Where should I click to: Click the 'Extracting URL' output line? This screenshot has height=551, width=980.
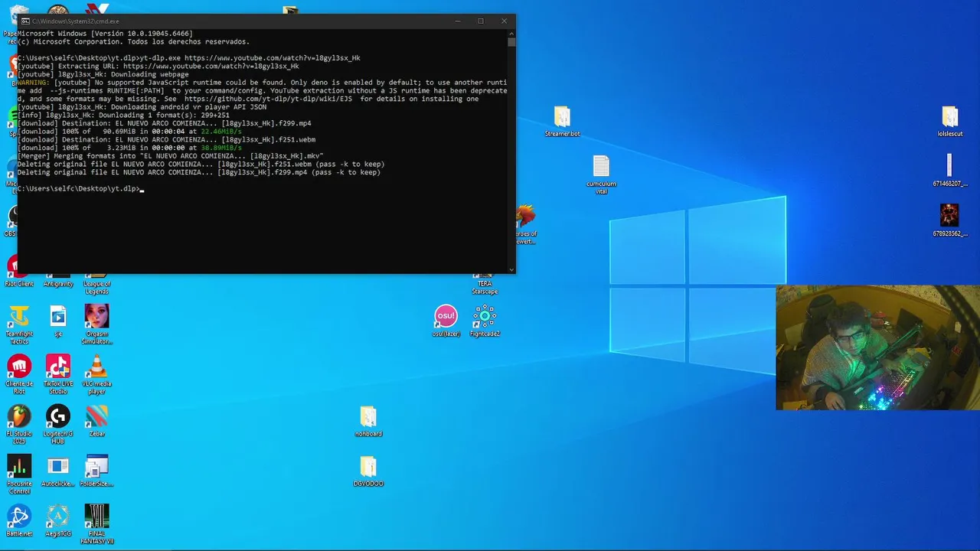click(x=158, y=67)
